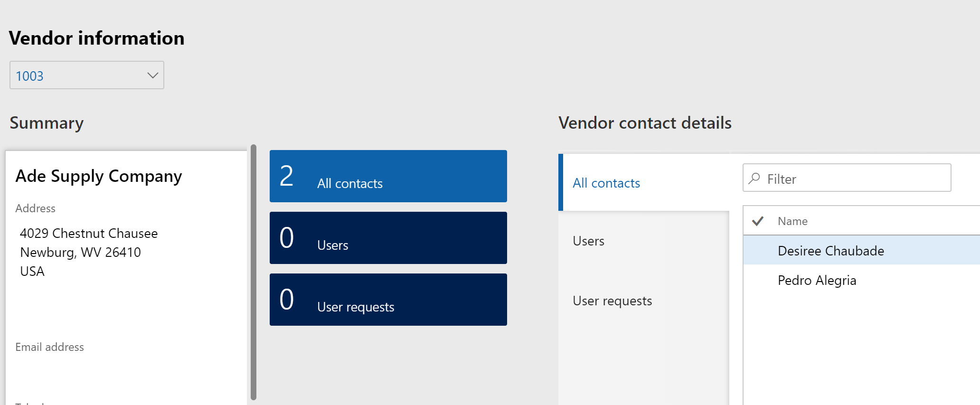Open the Users summary tile

point(388,238)
